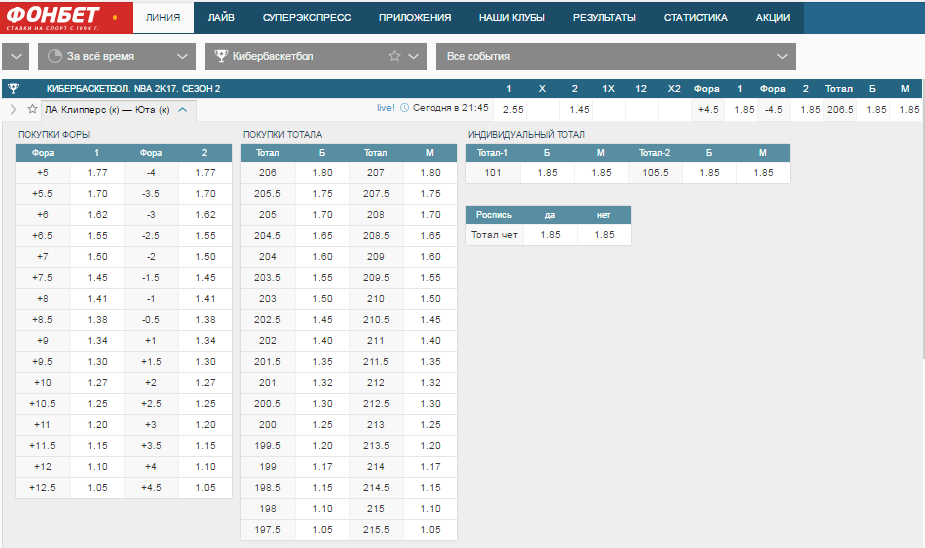
Task: Open the Кибербаскетбол sport dropdown arrow
Action: pos(414,57)
